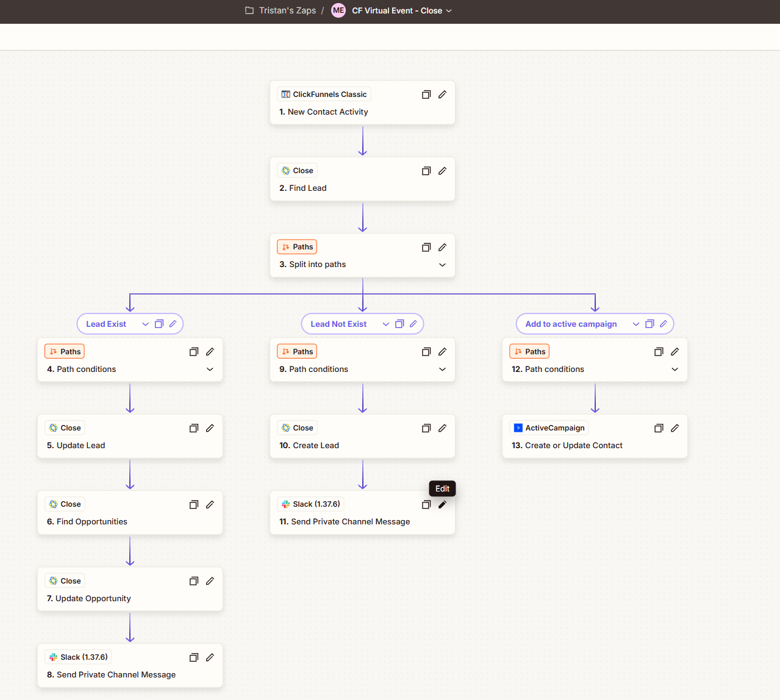This screenshot has height=700, width=780.
Task: Duplicate step 8 Send Private Channel Message
Action: click(x=194, y=657)
